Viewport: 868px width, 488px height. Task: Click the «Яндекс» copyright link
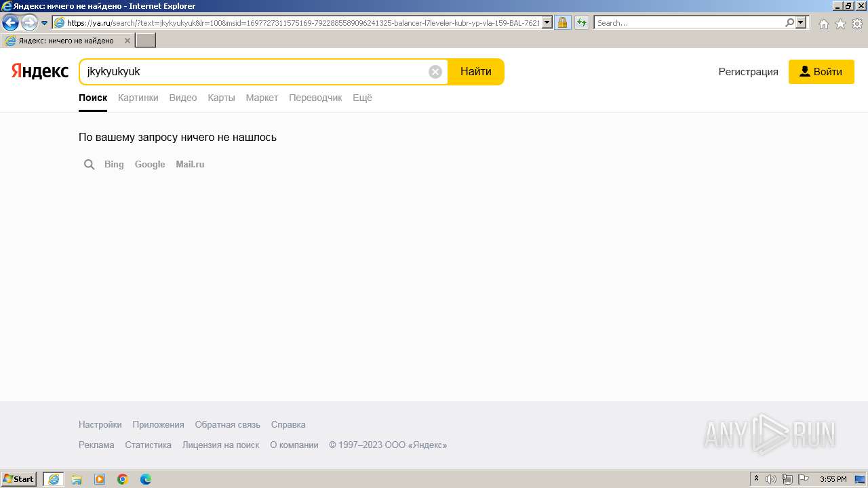(x=428, y=445)
